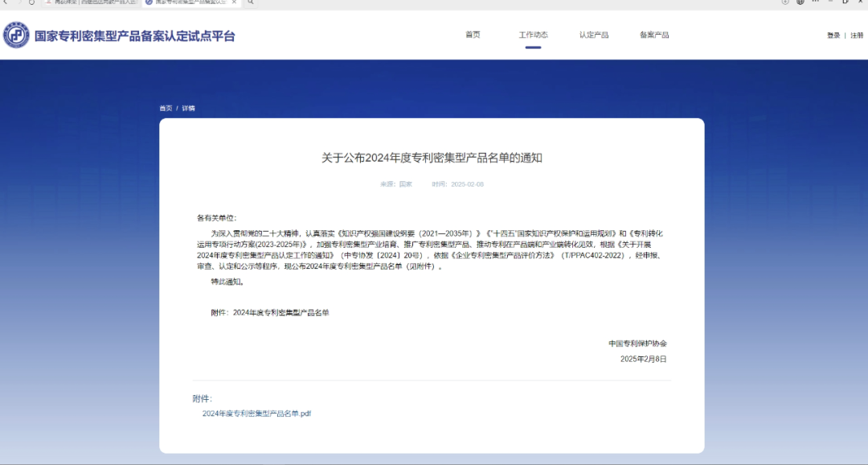Click the page refresh icon
This screenshot has height=465, width=868.
[31, 4]
